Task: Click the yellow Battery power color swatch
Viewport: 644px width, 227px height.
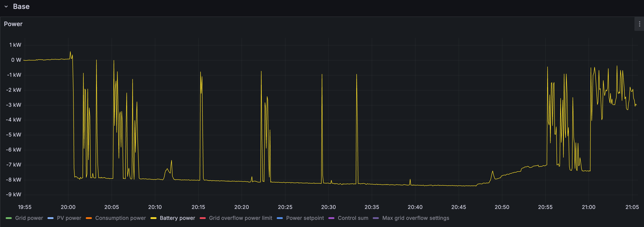Action: click(153, 218)
